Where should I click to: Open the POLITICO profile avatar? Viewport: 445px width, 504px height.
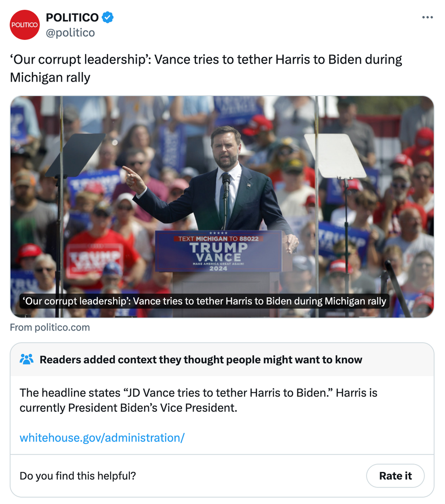(25, 25)
